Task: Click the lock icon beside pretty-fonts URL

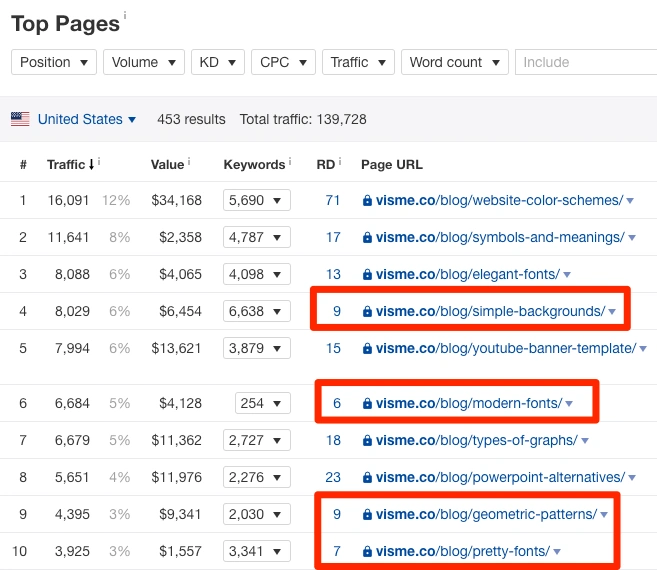Action: pyautogui.click(x=367, y=551)
